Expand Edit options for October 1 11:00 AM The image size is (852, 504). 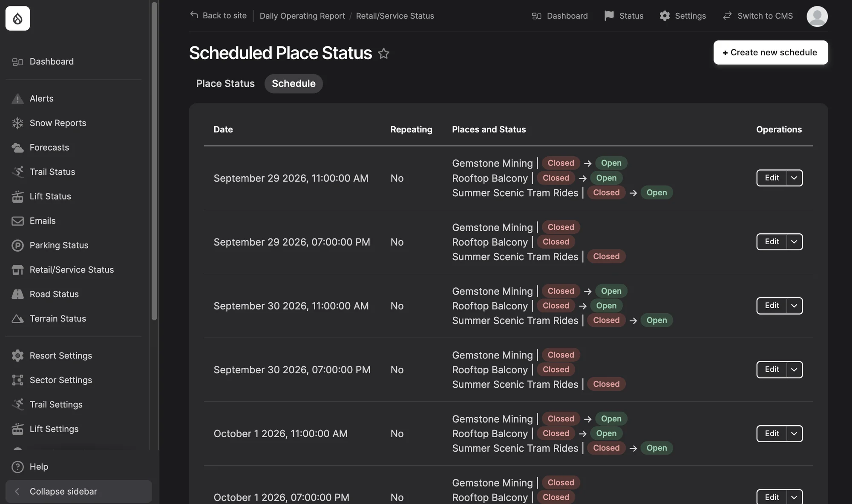click(794, 434)
